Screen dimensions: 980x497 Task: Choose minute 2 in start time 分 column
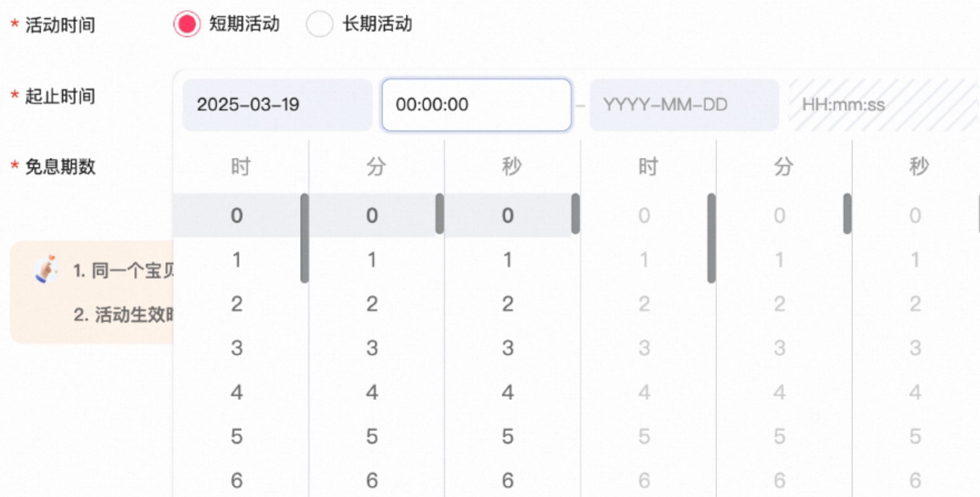pos(372,304)
